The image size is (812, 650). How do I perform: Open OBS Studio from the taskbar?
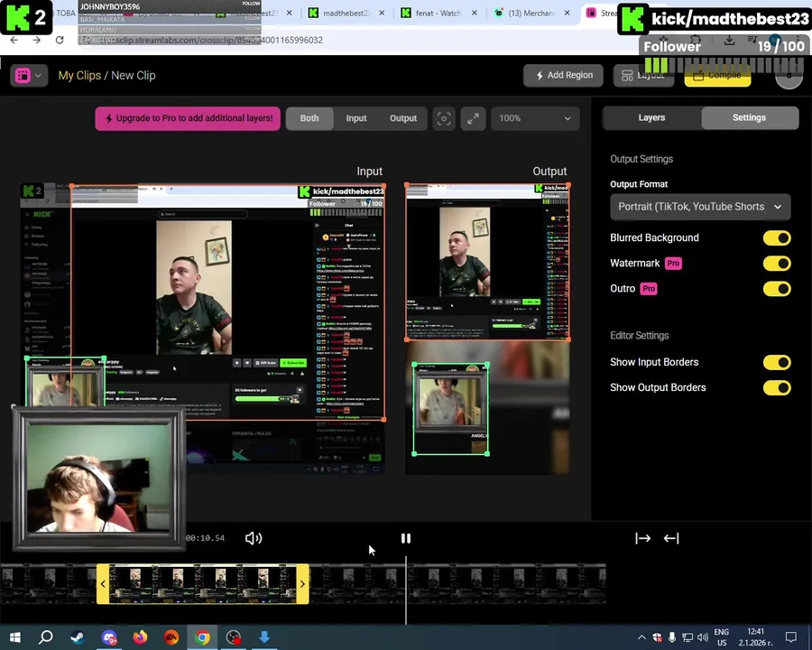tap(234, 637)
